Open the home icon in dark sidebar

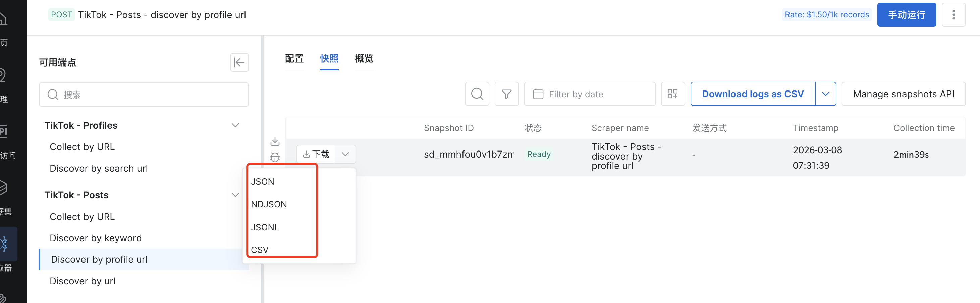coord(3,18)
